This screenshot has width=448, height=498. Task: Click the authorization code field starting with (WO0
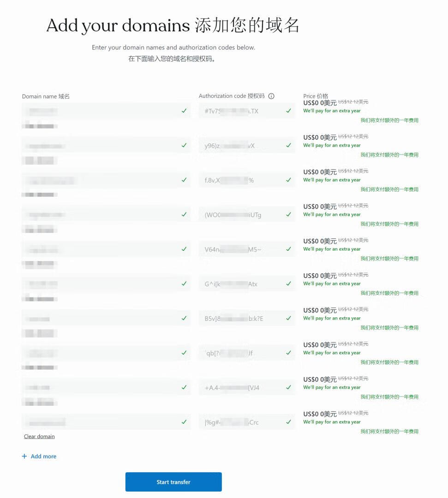[x=240, y=215]
